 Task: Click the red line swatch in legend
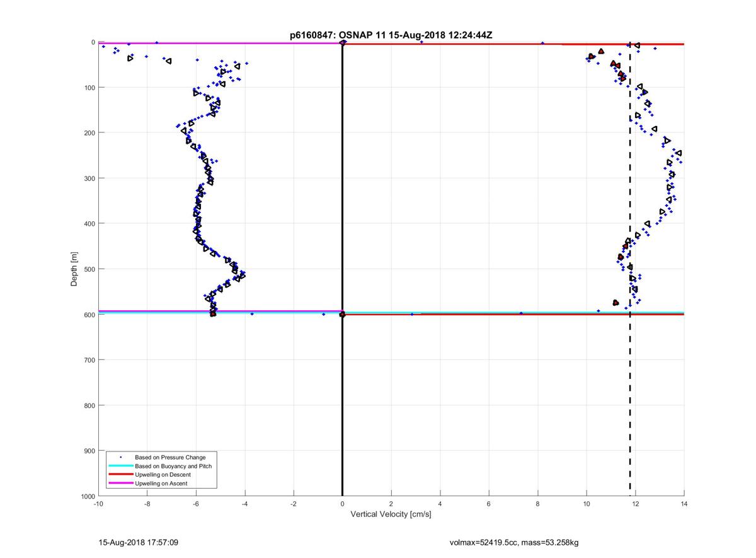121,475
